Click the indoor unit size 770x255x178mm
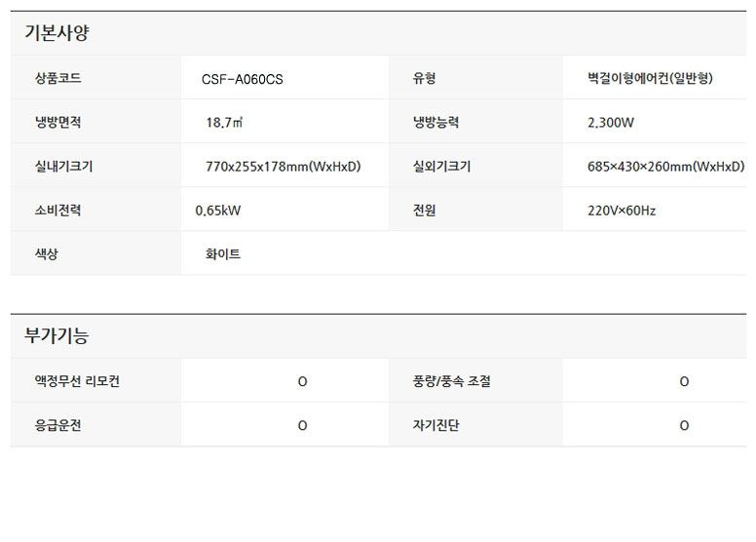 click(283, 167)
